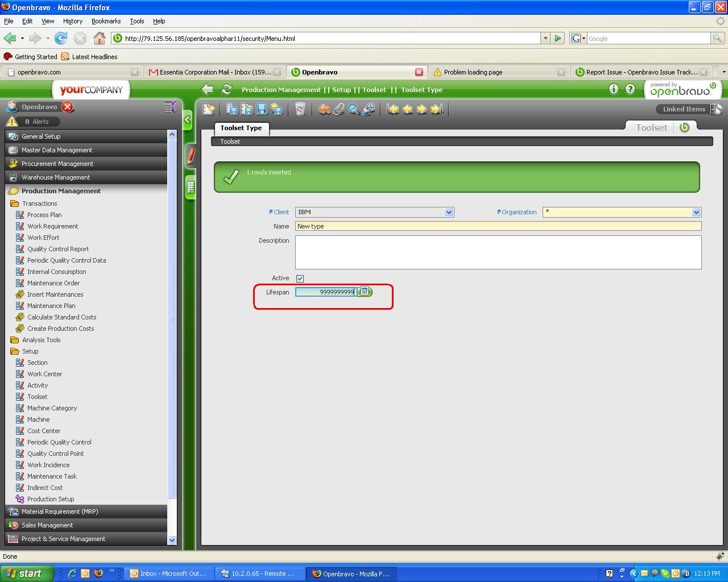Expand Procurement Management section
Image resolution: width=728 pixels, height=582 pixels.
[x=86, y=164]
